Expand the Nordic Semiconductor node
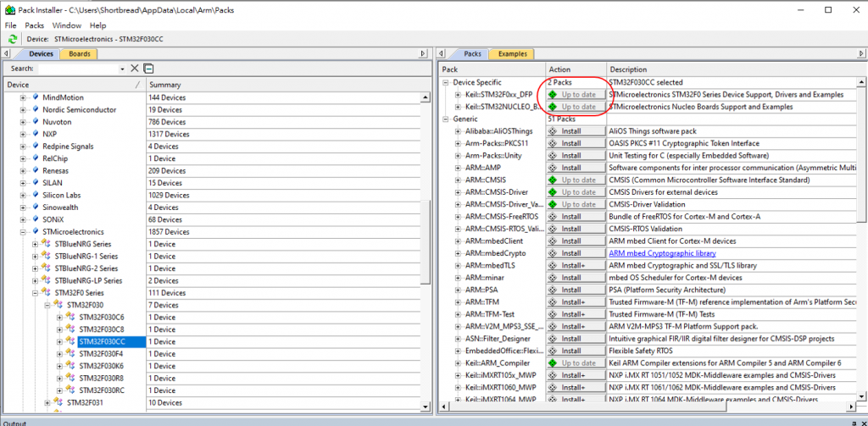This screenshot has width=868, height=426. tap(23, 110)
